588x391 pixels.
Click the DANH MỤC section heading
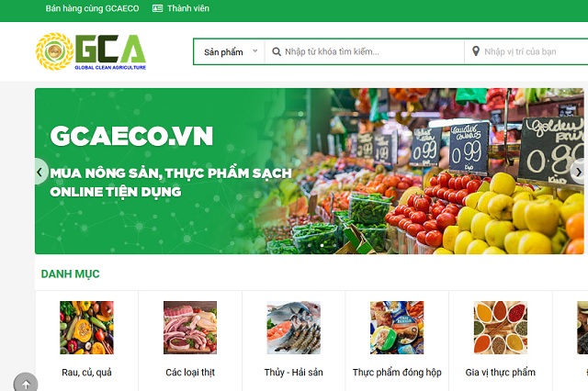70,274
